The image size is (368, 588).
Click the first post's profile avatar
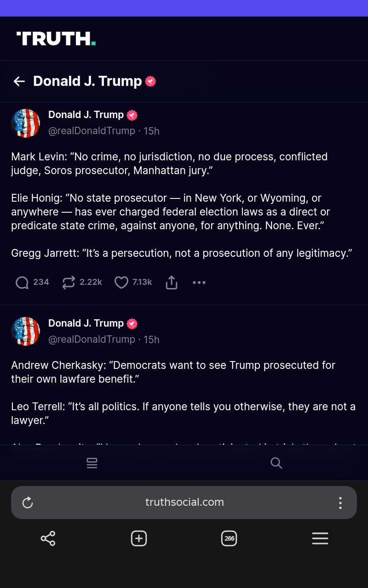tap(26, 123)
